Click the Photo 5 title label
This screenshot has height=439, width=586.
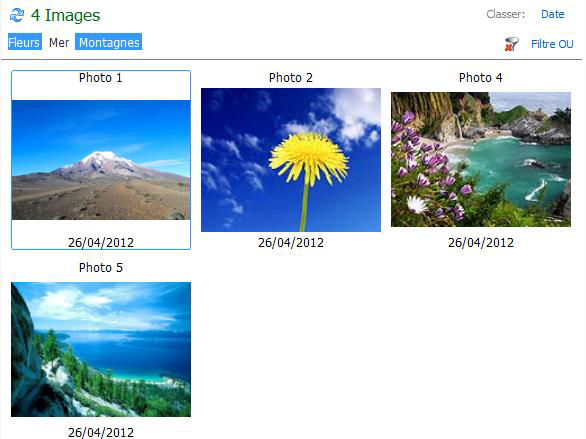tap(101, 268)
